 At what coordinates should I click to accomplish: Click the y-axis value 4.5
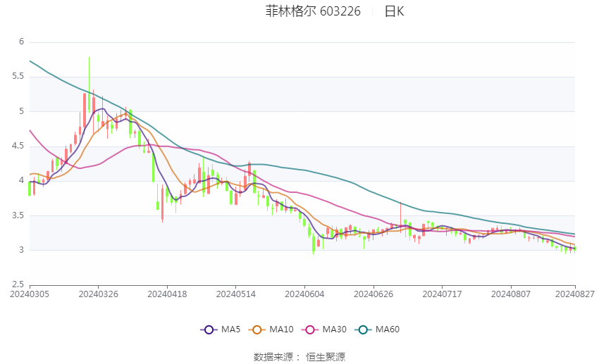click(18, 146)
